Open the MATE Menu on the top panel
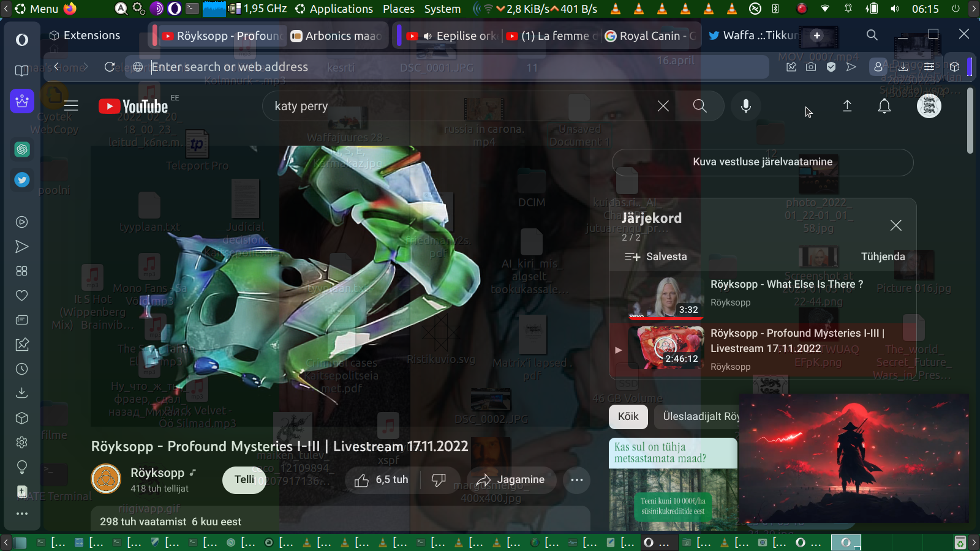This screenshot has height=551, width=980. pyautogui.click(x=37, y=9)
